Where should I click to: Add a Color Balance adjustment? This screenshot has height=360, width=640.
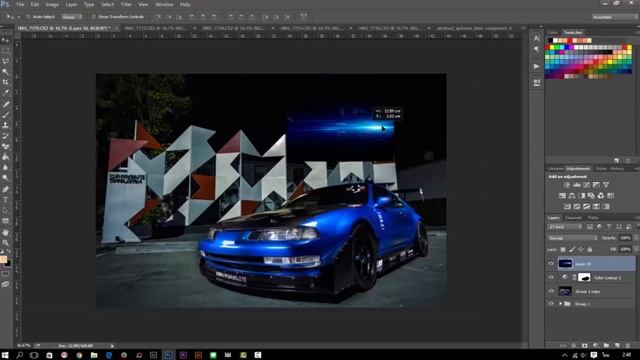(x=572, y=196)
